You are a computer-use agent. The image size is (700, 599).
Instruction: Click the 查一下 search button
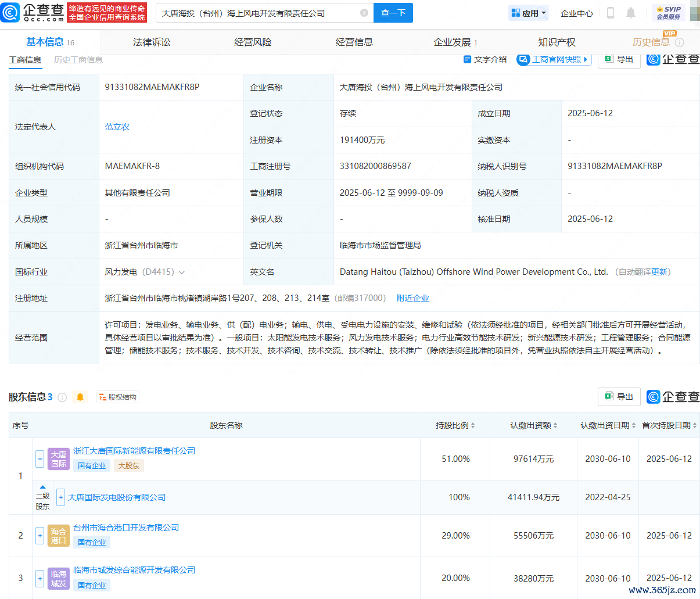coord(393,13)
